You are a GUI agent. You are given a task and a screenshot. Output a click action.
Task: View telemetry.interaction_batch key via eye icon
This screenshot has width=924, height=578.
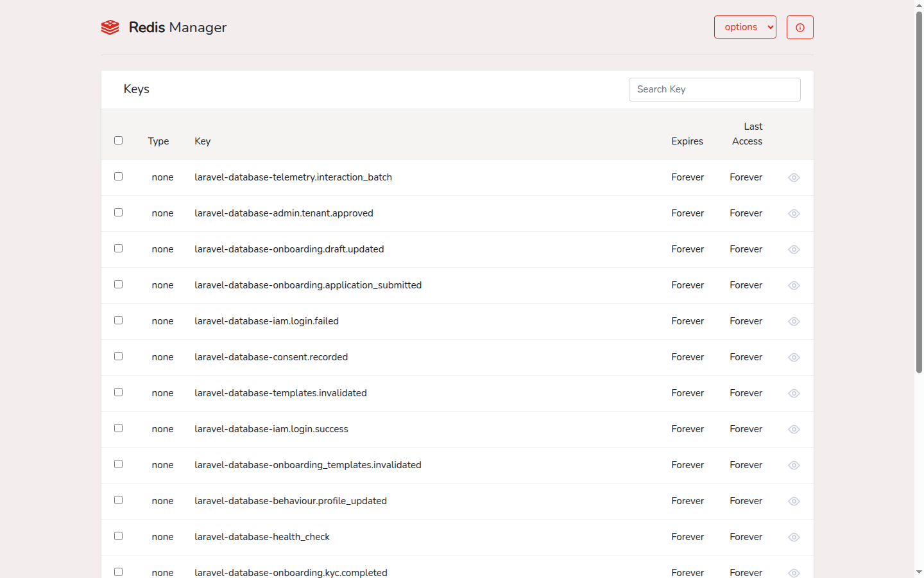click(794, 177)
